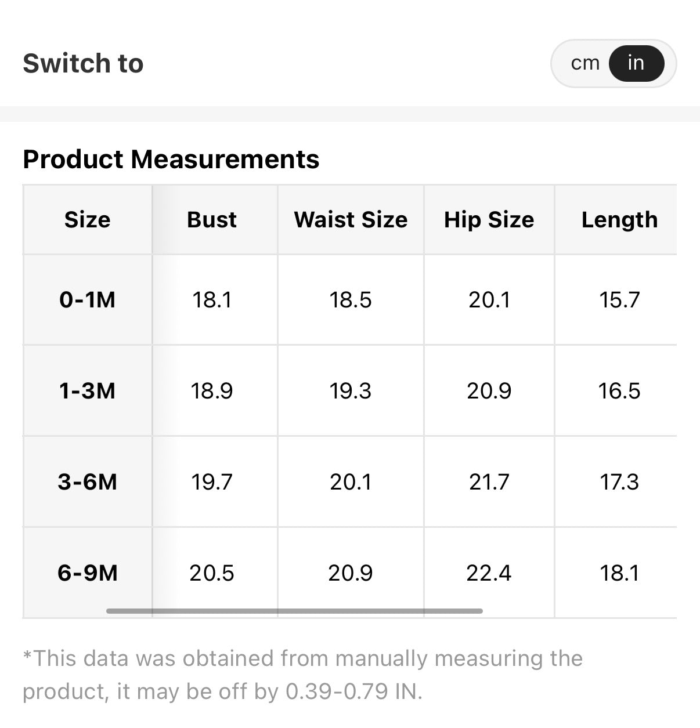Click the 0-1M bust value 18.1

pos(212,300)
